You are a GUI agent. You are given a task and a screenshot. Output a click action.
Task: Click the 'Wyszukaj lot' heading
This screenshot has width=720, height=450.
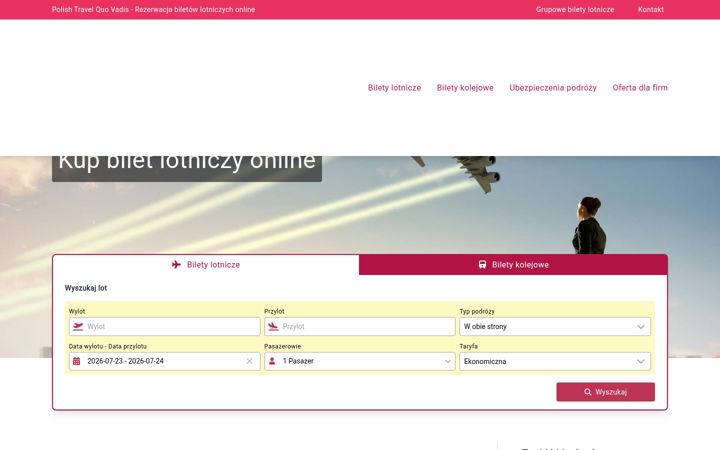tap(86, 288)
